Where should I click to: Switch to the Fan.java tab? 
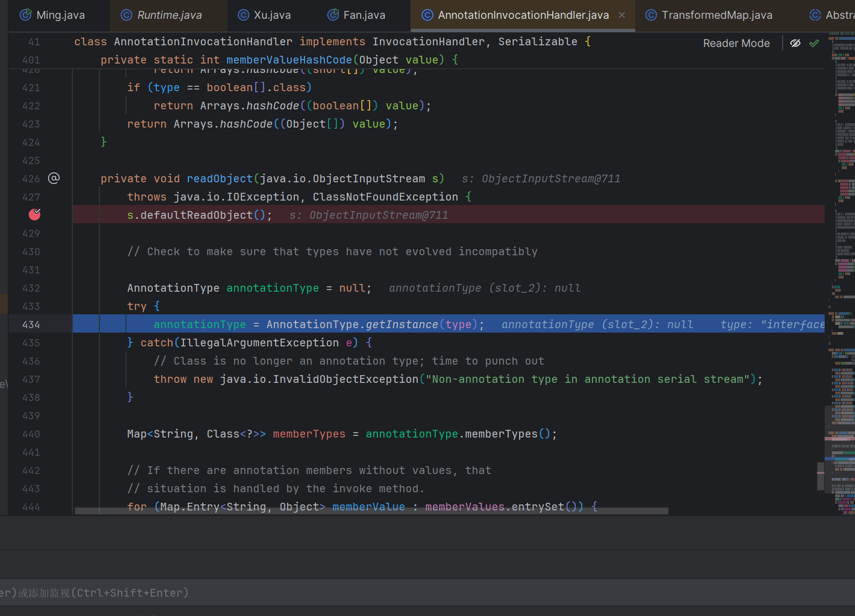[364, 15]
